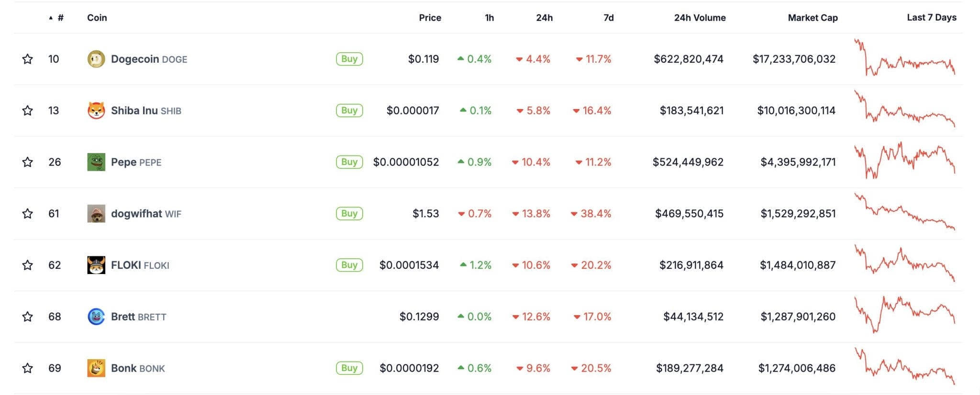Click the Pepe frog coin icon
The height and width of the screenshot is (395, 980).
[96, 162]
